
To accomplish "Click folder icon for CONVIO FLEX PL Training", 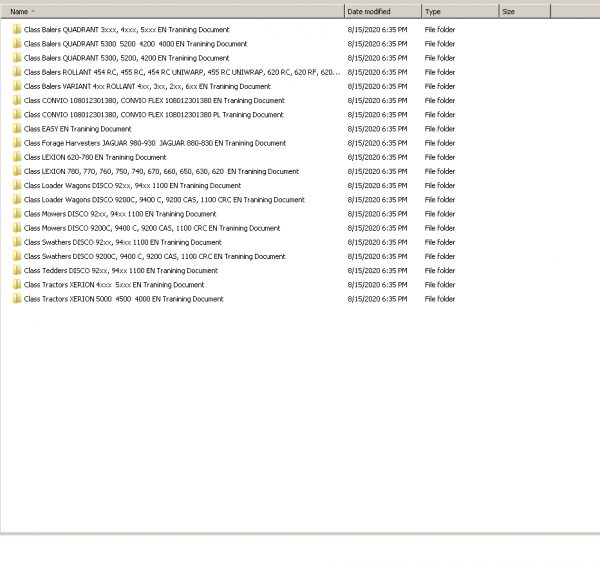I will pyautogui.click(x=16, y=114).
